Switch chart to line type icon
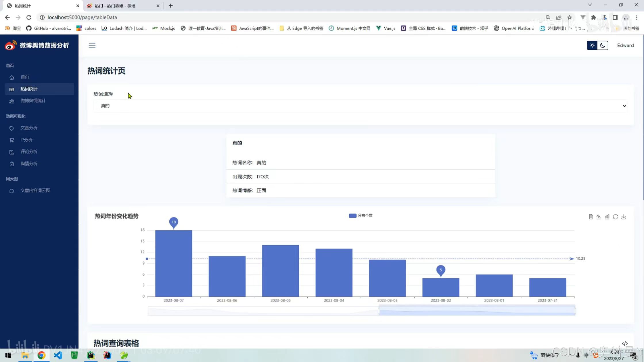This screenshot has height=362, width=644. [599, 217]
